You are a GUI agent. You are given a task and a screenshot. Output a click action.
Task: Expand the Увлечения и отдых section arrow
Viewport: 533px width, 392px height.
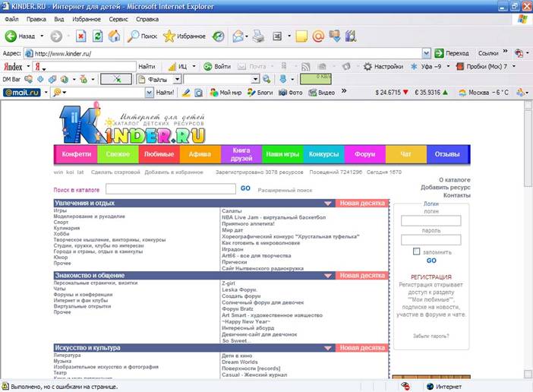pos(328,204)
